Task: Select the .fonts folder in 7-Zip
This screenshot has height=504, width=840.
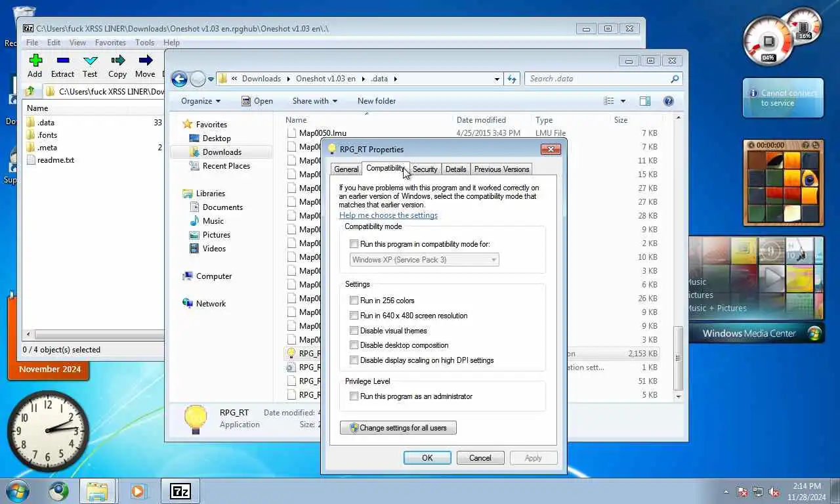Action: (x=47, y=135)
